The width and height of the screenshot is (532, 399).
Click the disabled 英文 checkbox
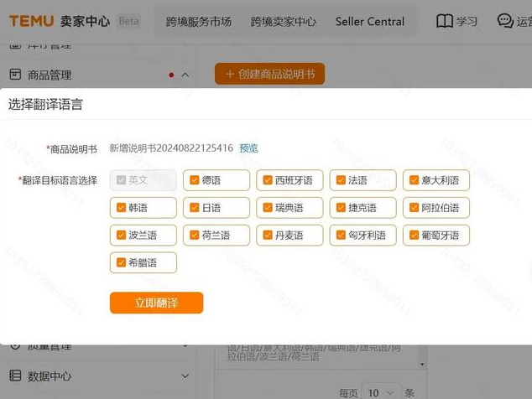click(121, 180)
